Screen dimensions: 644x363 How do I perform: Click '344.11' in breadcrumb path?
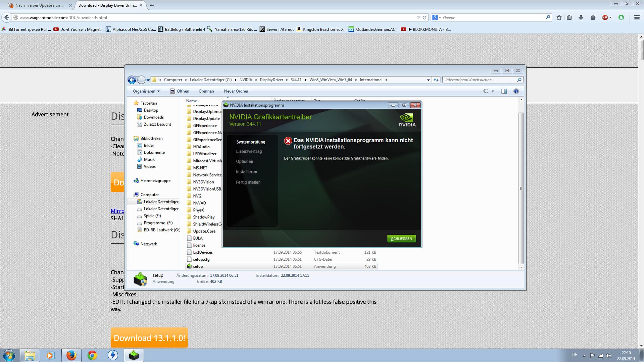coord(296,80)
